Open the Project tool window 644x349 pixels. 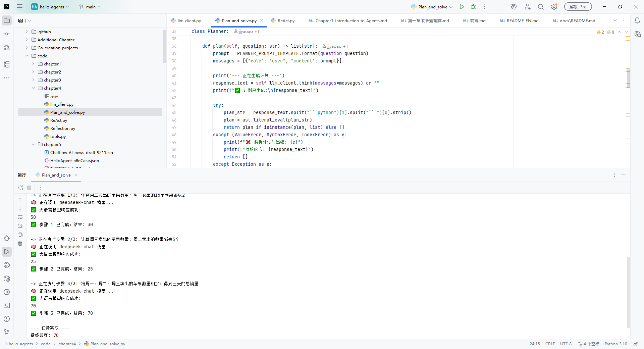pos(7,20)
